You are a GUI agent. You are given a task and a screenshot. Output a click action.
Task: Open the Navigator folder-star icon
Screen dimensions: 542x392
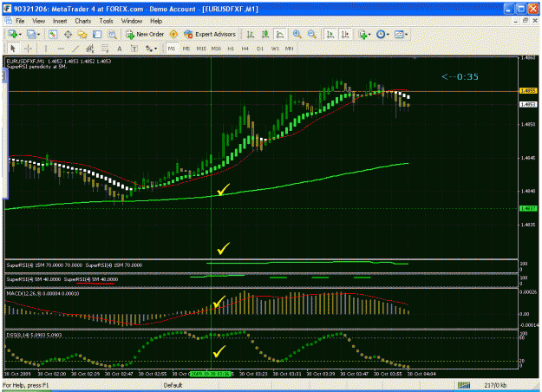(x=82, y=34)
